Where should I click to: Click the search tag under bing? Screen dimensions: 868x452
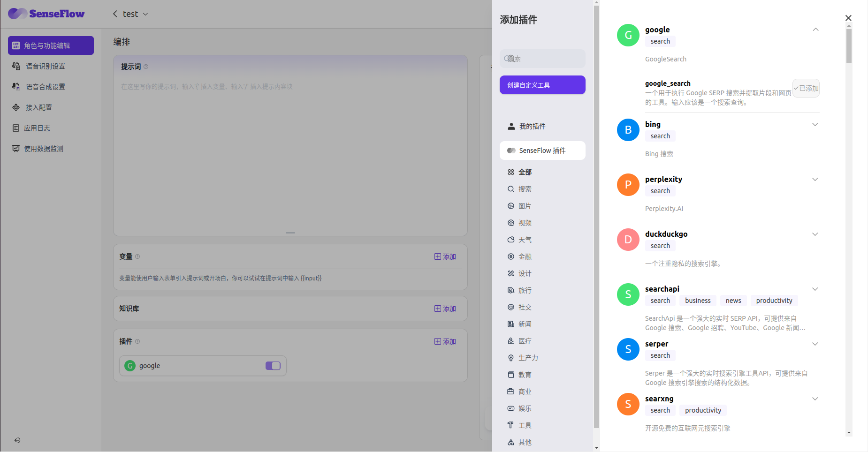point(660,136)
